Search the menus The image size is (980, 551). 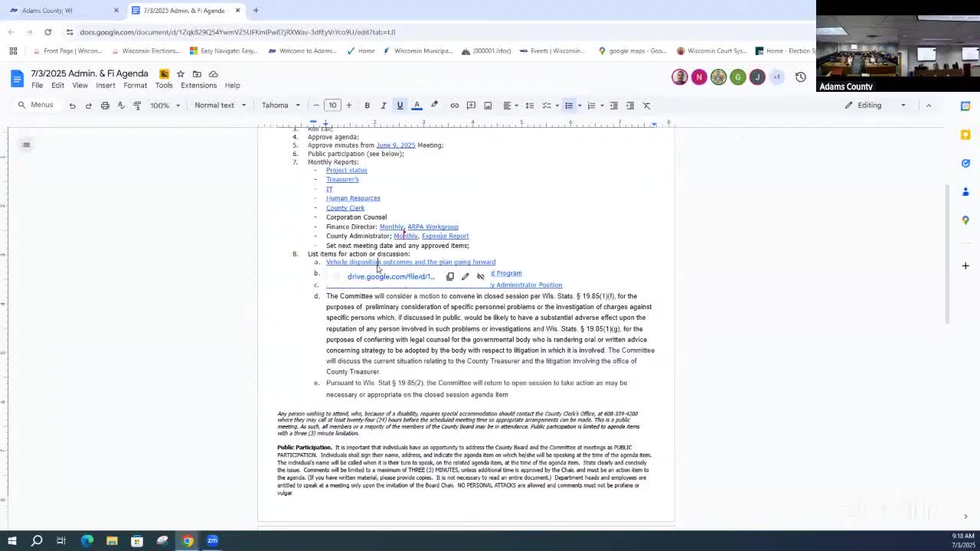click(37, 106)
